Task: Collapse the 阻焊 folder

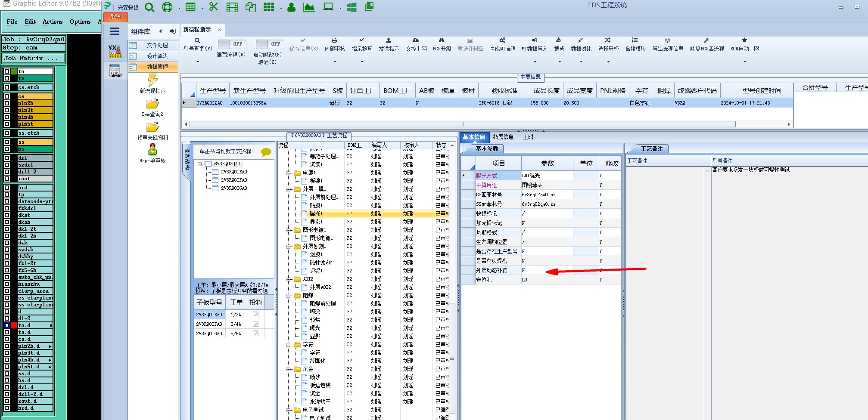Action: point(289,296)
